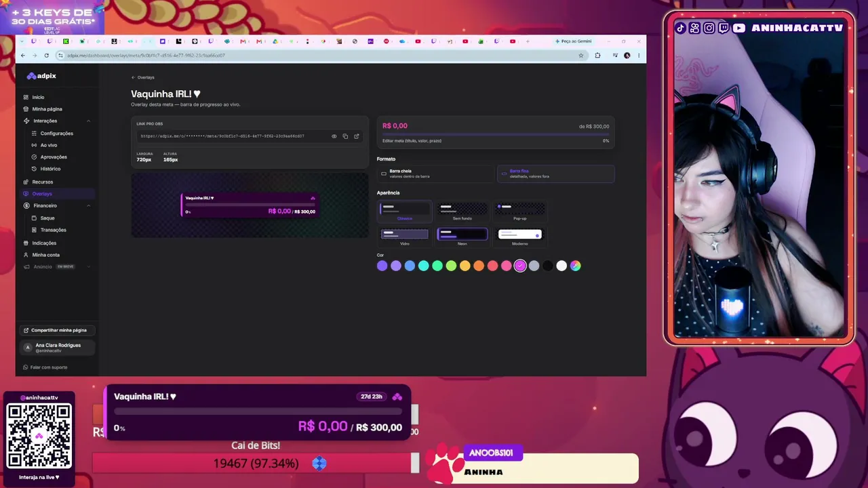The height and width of the screenshot is (488, 868).
Task: Choose the Vidro appearance style
Action: click(405, 237)
